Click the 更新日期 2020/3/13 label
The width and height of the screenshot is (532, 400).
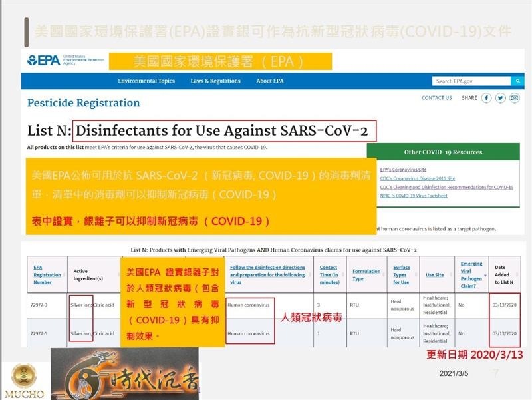pos(475,355)
